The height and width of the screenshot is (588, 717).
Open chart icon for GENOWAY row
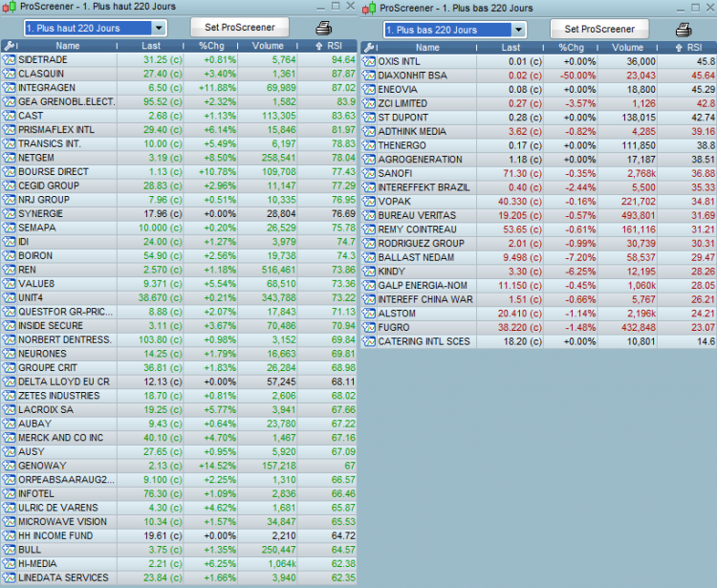(9, 466)
